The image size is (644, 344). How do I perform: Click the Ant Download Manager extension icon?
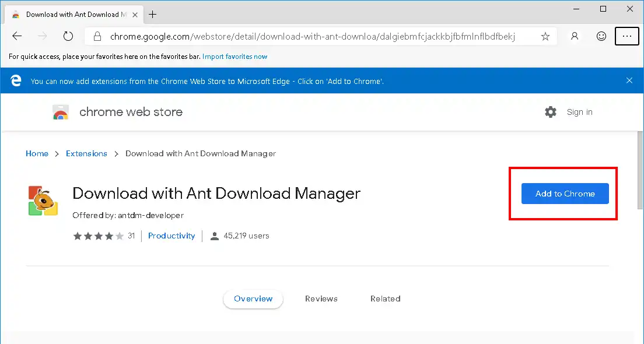click(x=43, y=201)
